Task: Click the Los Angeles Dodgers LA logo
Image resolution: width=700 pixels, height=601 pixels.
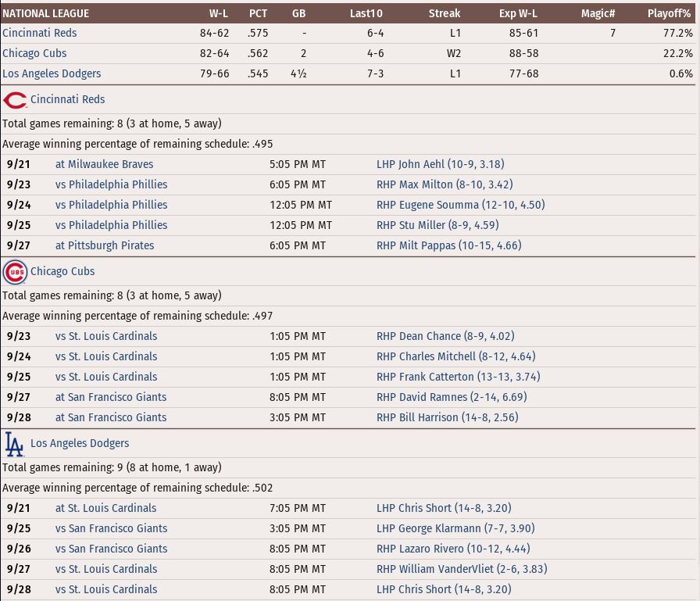Action: tap(14, 444)
